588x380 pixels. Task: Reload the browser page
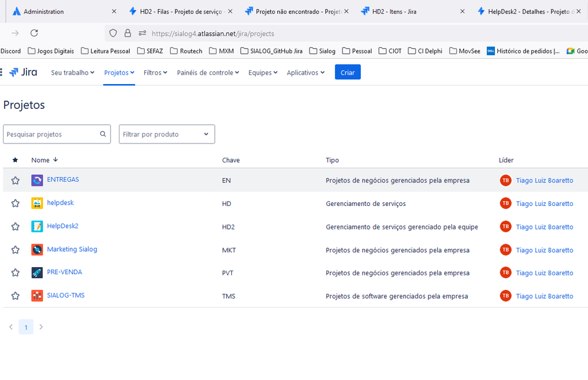34,33
